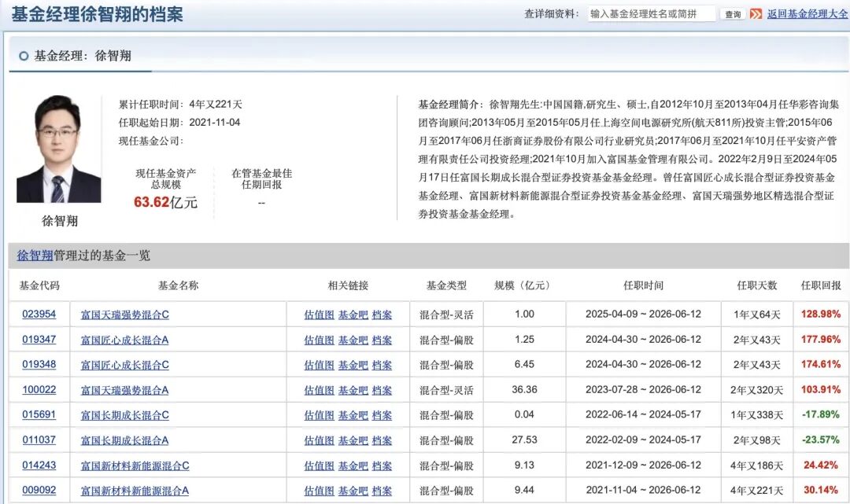
Task: Open the 富国天瑞强势混合A fund name
Action: [124, 390]
